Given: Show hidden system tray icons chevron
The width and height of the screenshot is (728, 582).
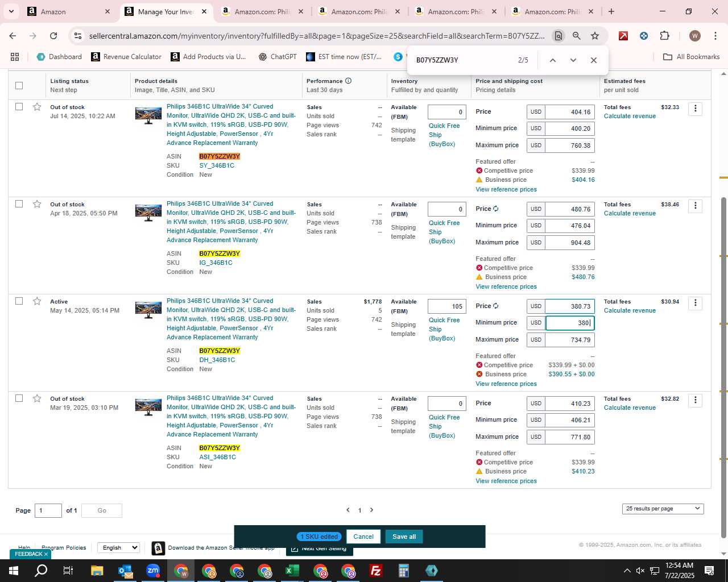Looking at the screenshot, I should 627,571.
